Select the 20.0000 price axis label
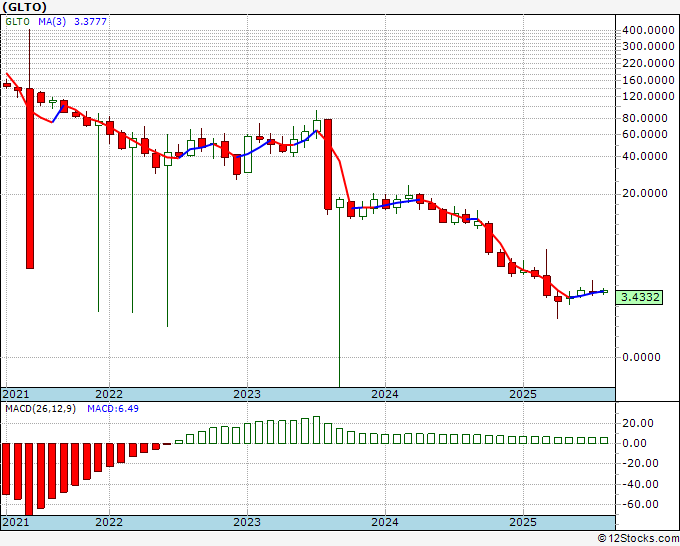Viewport: 680px width, 546px height. pyautogui.click(x=646, y=193)
